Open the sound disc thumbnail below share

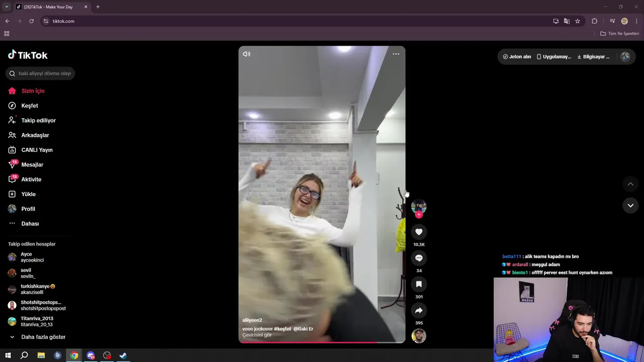(x=419, y=336)
